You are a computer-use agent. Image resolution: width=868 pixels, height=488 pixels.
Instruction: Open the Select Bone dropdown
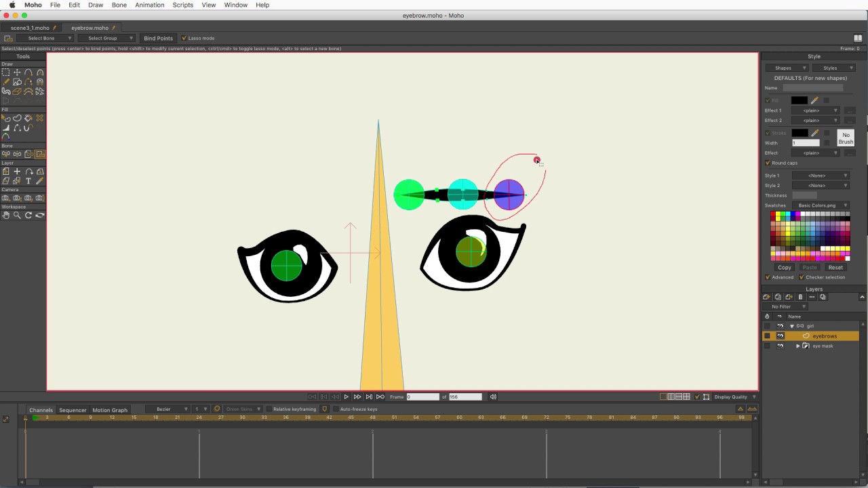click(45, 38)
